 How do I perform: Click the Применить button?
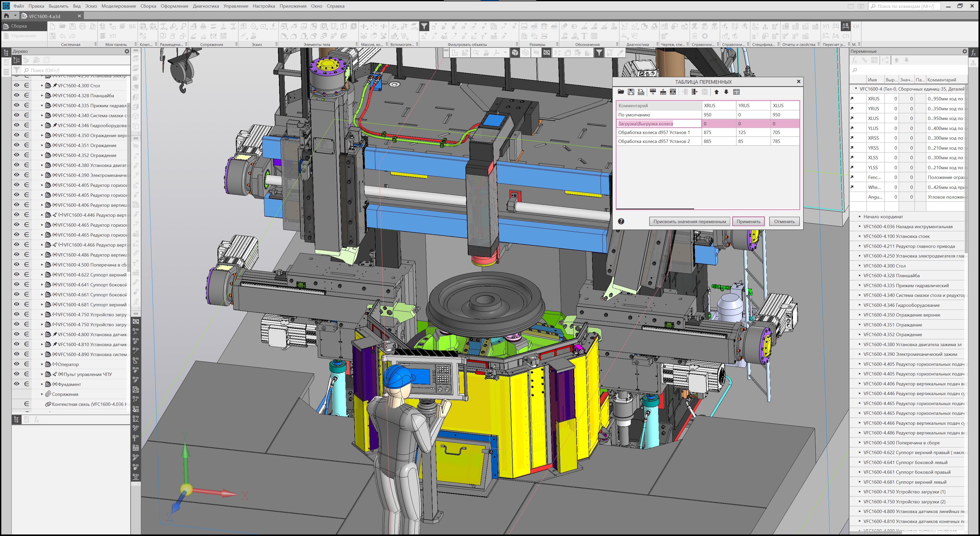point(748,221)
